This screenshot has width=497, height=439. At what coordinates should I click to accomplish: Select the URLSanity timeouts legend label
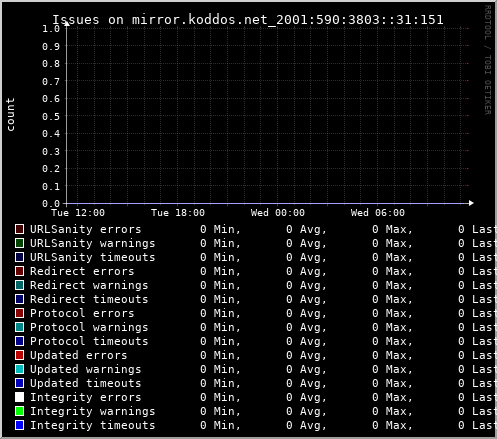pyautogui.click(x=93, y=257)
